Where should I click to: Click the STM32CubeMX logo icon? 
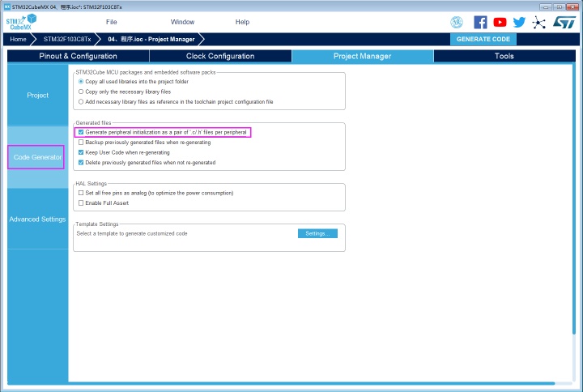tap(21, 22)
